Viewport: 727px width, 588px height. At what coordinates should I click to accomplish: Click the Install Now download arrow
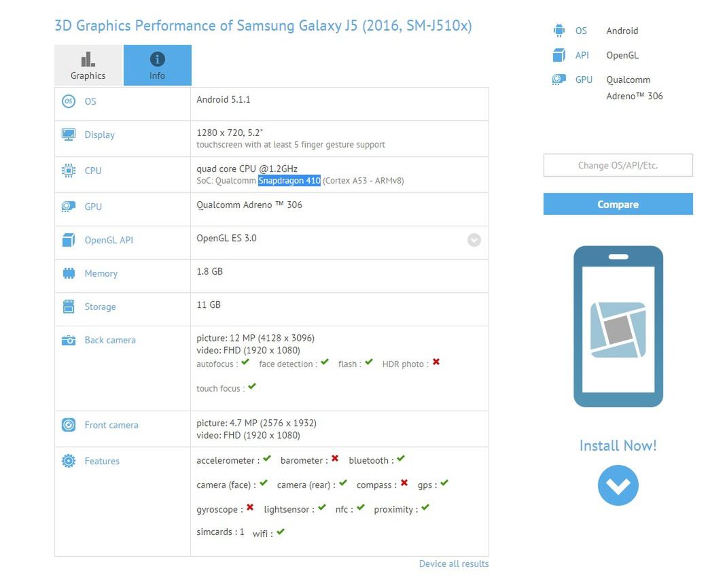618,485
